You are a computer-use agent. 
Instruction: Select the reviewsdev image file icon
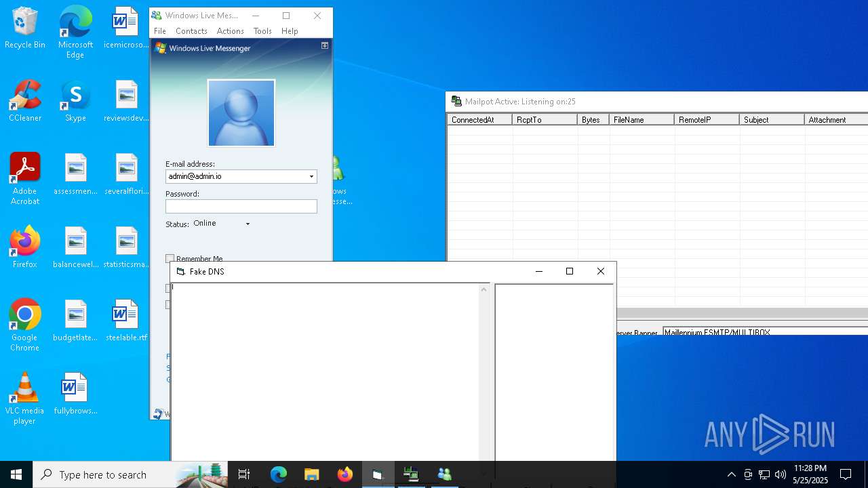126,102
